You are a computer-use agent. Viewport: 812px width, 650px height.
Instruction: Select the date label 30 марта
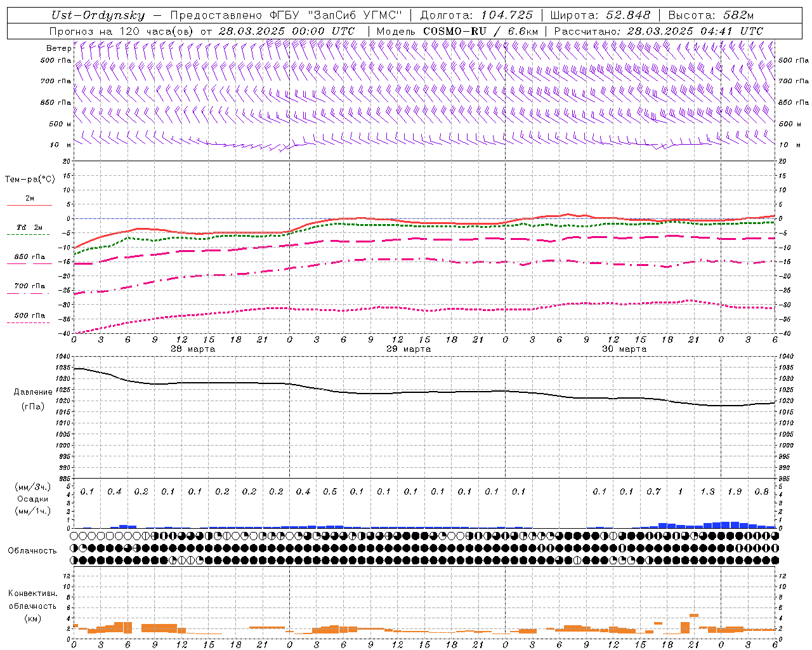(624, 349)
